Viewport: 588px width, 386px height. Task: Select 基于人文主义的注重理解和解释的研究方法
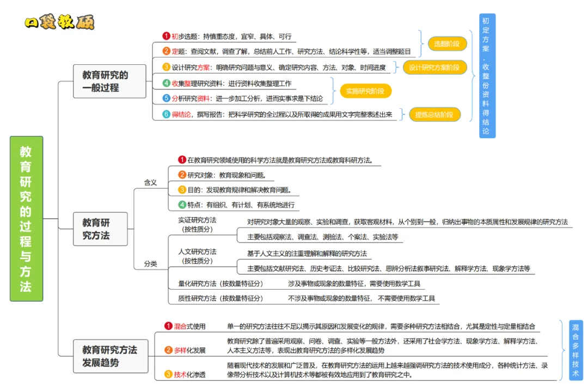coord(307,254)
